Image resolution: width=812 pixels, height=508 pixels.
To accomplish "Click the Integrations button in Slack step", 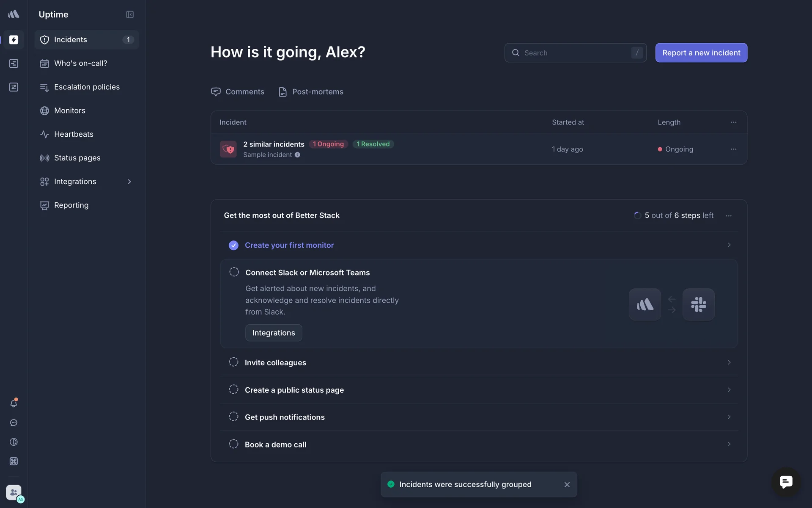I will tap(274, 333).
